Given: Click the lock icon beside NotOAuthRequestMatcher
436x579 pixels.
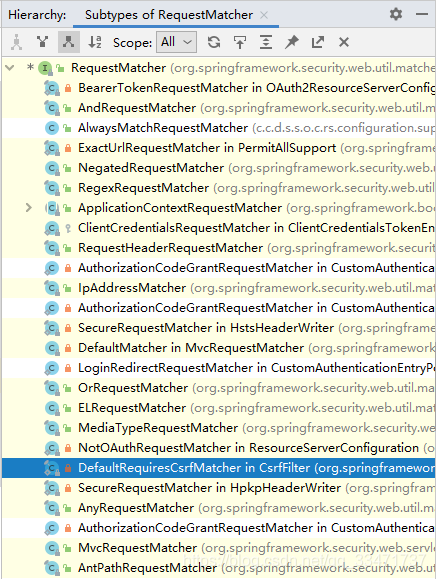Looking at the screenshot, I should [x=68, y=448].
